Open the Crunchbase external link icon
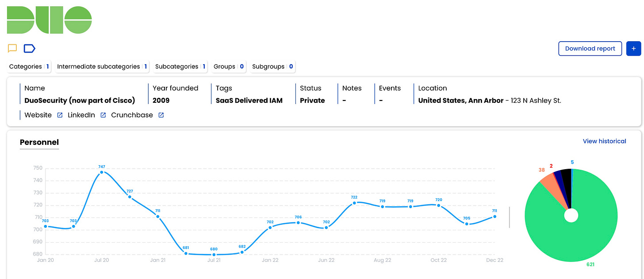Screen dimensions: 644x279 161,115
